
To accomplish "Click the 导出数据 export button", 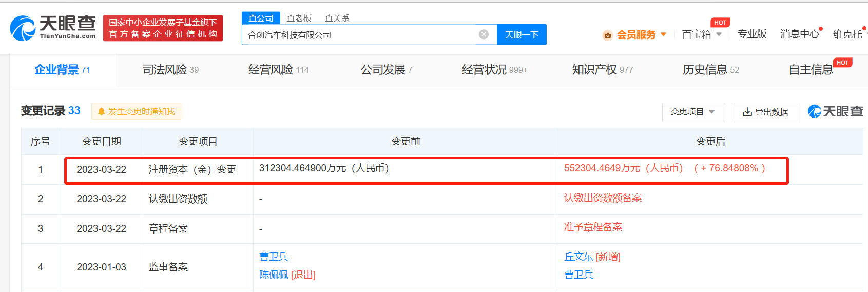I will point(765,112).
